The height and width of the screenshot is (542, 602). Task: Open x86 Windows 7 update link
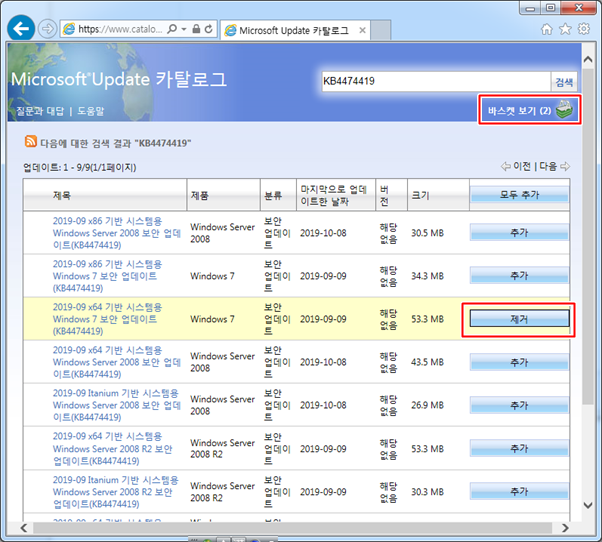tap(108, 276)
